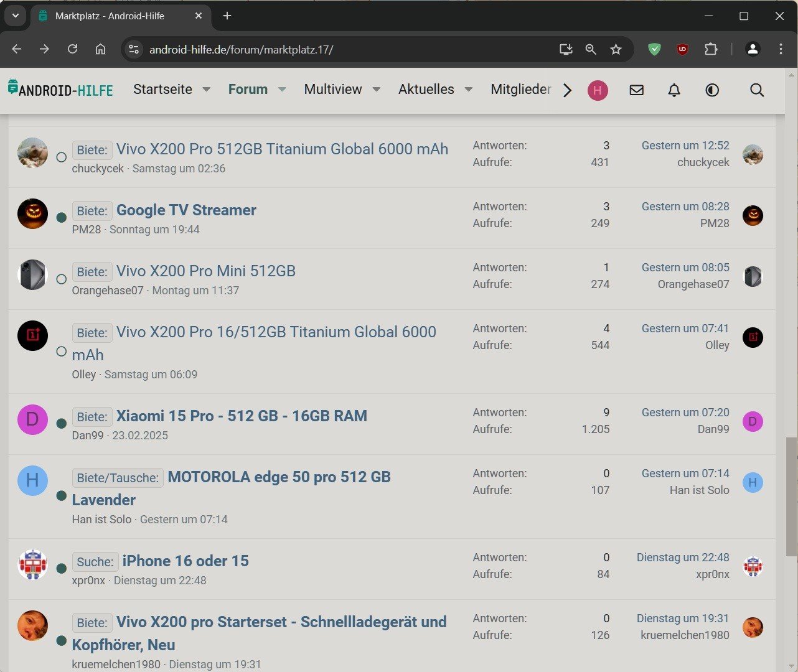The height and width of the screenshot is (672, 798).
Task: Show more navigation items with right chevron
Action: [x=567, y=90]
